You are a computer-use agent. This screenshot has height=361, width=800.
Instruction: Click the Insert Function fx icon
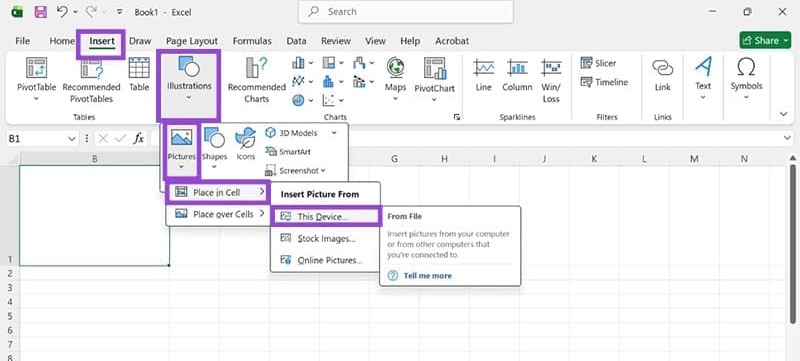click(138, 138)
